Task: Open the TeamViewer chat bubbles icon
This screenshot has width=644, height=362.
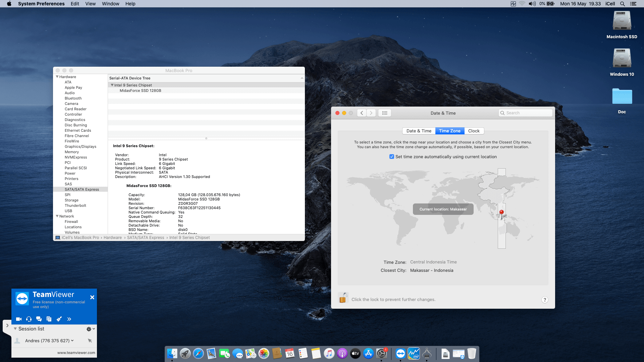Action: [x=39, y=319]
